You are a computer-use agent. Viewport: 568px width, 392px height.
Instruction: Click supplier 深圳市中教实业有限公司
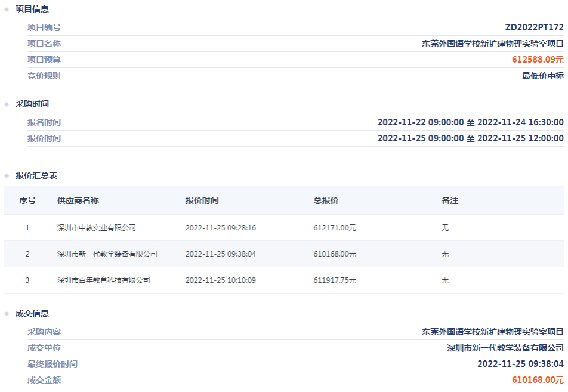tap(97, 228)
